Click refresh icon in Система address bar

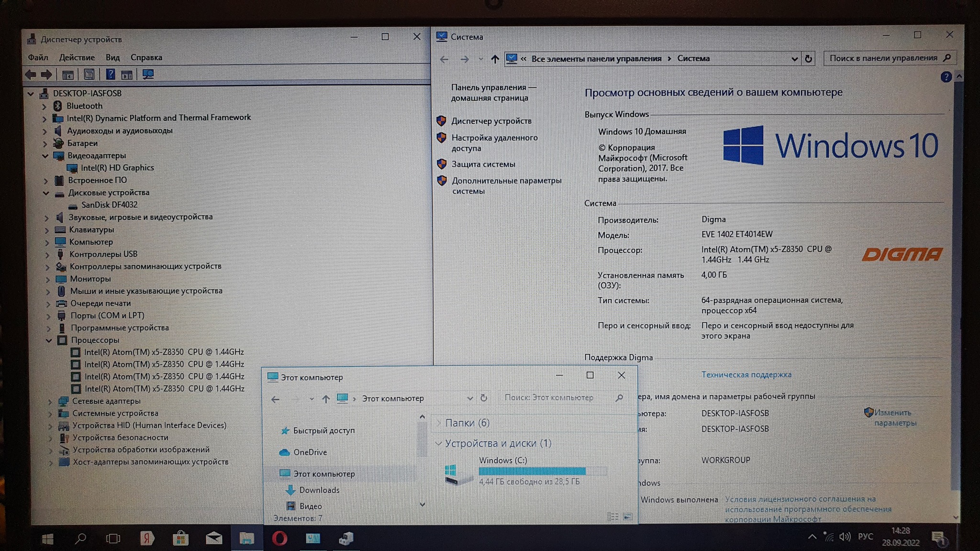(808, 59)
